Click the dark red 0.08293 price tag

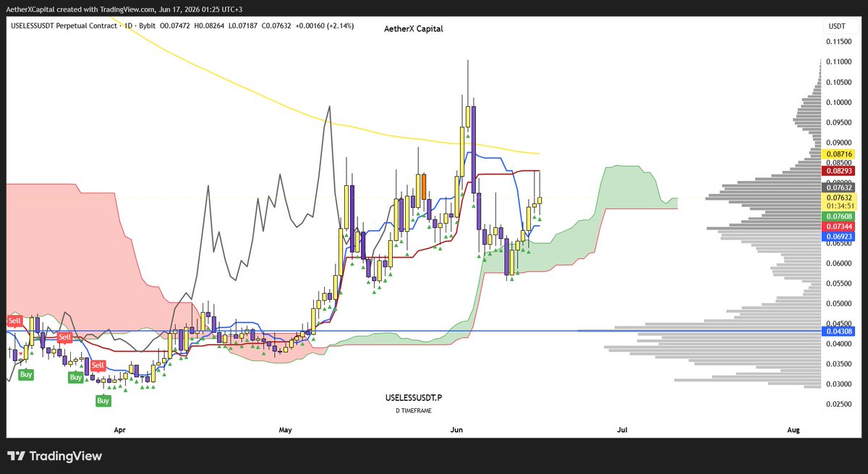[x=840, y=171]
